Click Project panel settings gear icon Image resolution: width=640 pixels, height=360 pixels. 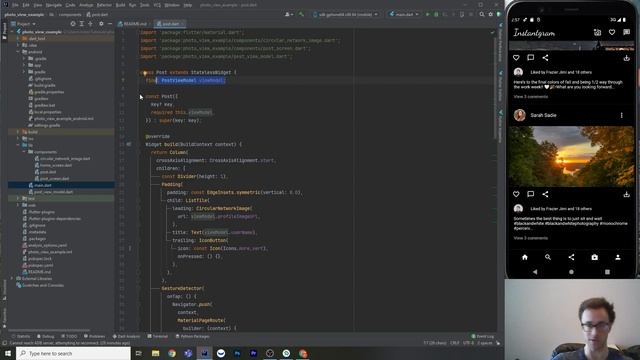pyautogui.click(x=101, y=24)
